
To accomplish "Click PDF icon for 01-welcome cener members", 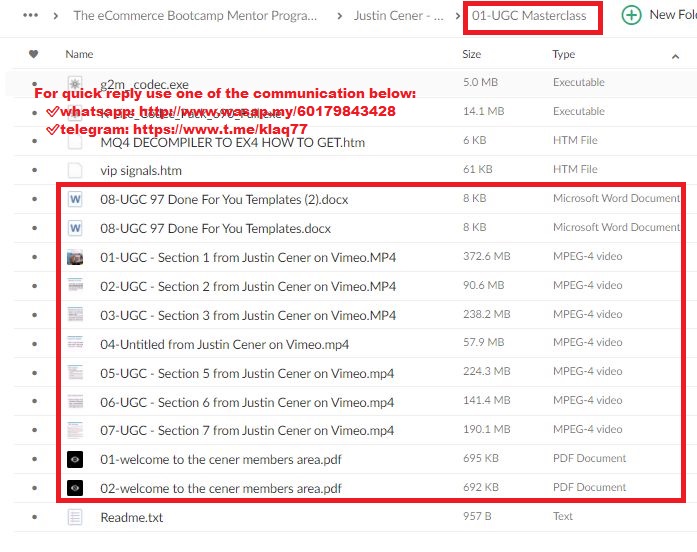I will click(75, 459).
